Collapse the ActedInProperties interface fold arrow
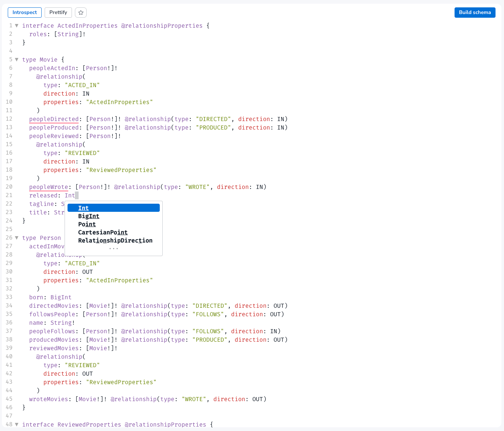The height and width of the screenshot is (431, 504). (17, 26)
